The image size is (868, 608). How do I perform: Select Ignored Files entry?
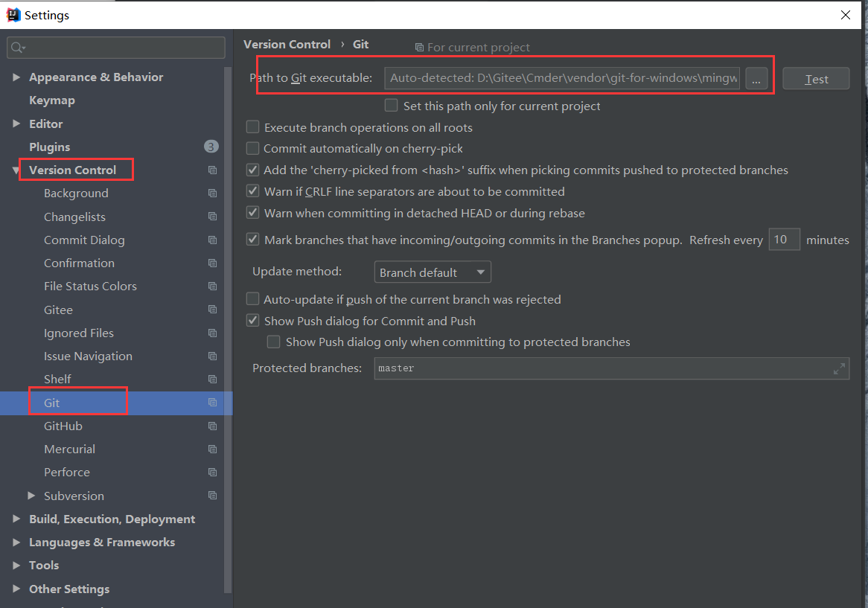79,333
